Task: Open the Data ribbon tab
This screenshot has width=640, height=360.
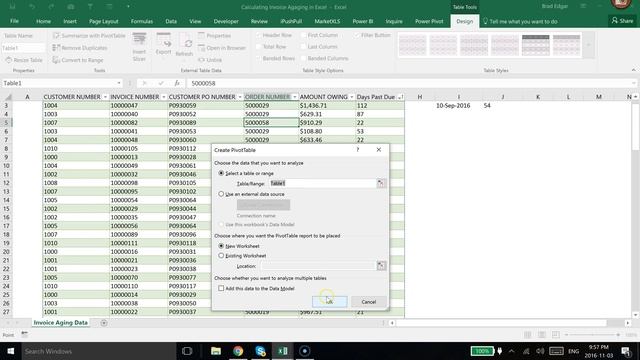Action: pyautogui.click(x=171, y=21)
